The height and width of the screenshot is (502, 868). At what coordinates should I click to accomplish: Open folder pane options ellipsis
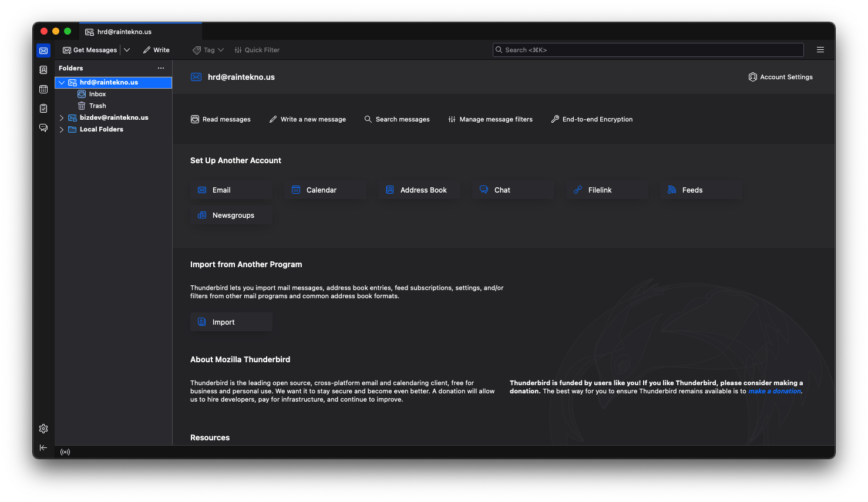(161, 68)
